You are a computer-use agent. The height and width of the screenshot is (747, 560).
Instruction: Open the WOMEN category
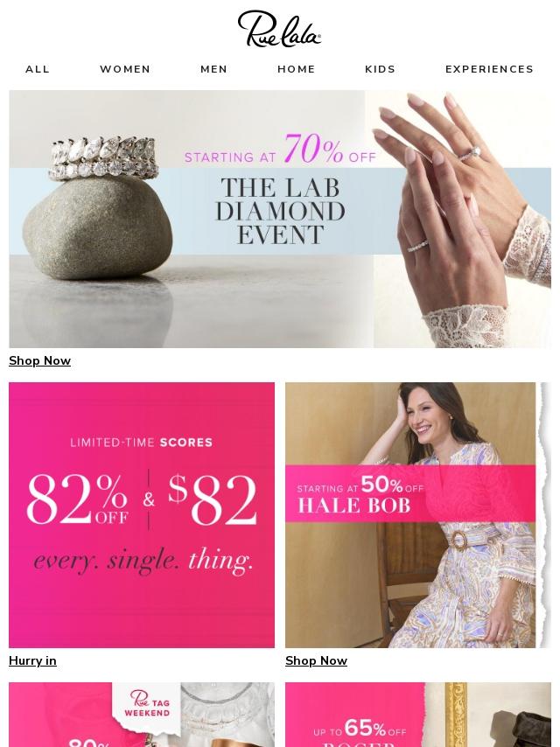tap(125, 69)
